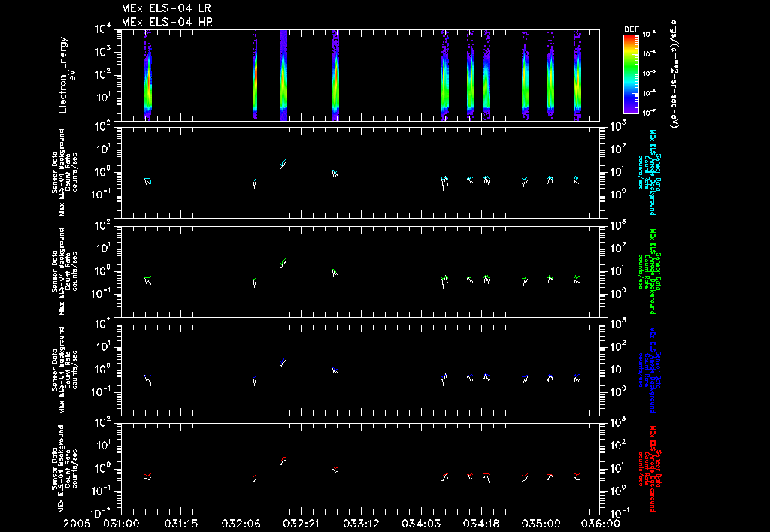This screenshot has width=770, height=532.
Task: Click the blue anode background label text
Action: point(649,370)
